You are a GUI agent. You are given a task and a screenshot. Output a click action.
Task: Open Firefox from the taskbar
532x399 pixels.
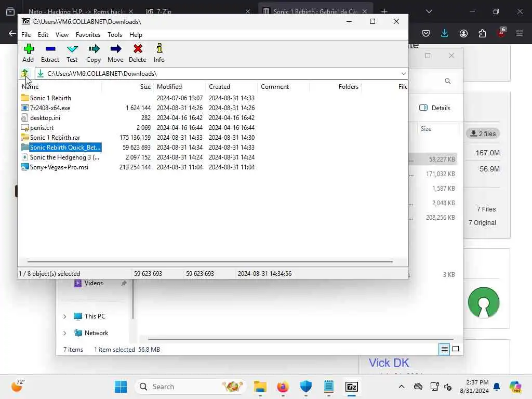click(283, 387)
